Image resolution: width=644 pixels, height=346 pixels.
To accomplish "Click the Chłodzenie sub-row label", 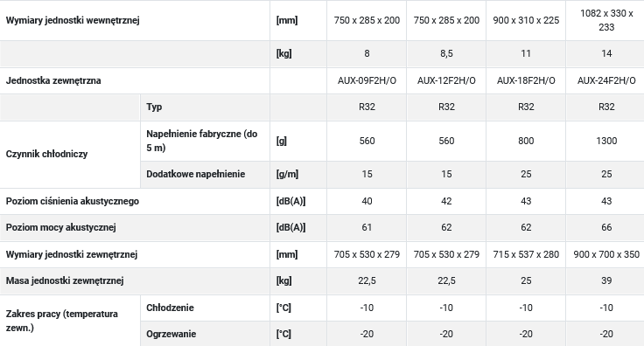I will coord(170,308).
